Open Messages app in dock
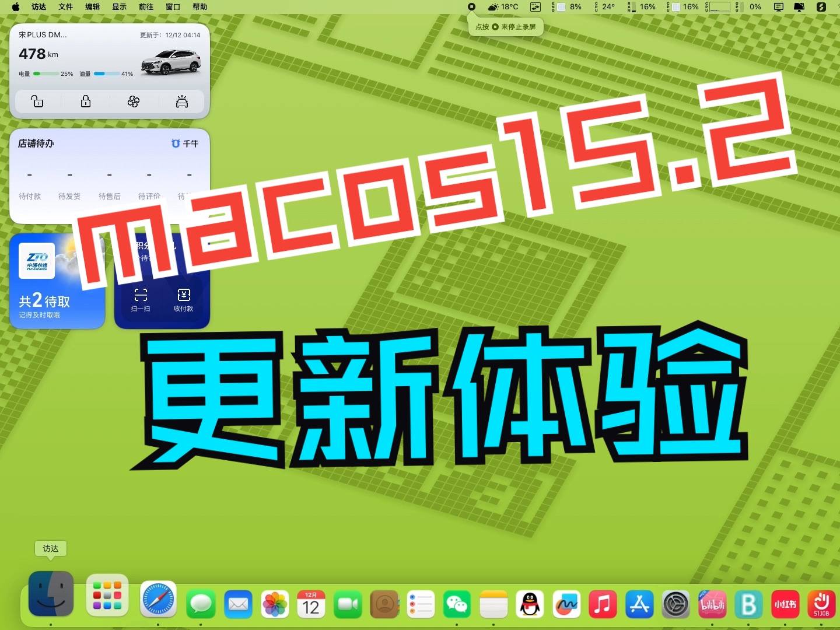The width and height of the screenshot is (840, 630). [201, 604]
